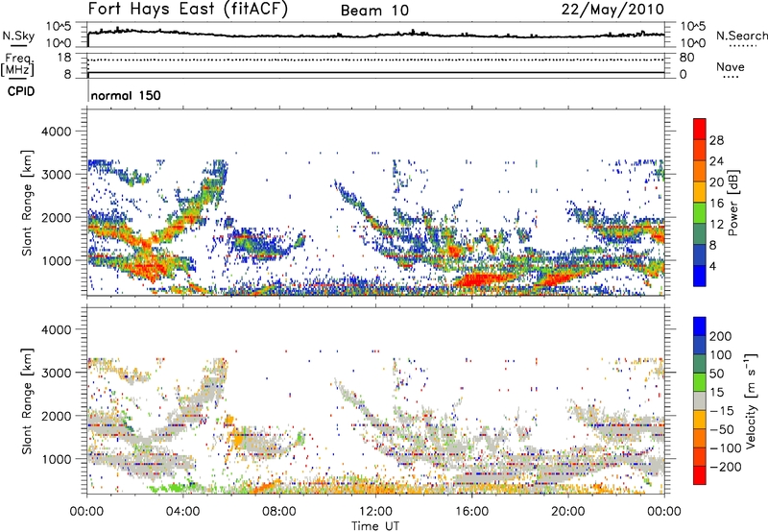Click the Velocity color bar value "200"
Image resolution: width=768 pixels, height=532 pixels.
coord(721,336)
